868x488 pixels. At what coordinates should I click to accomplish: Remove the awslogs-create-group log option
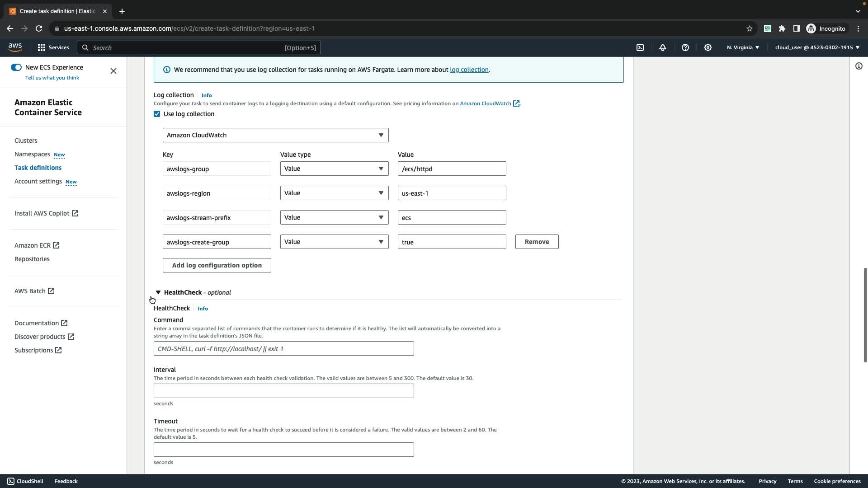pos(537,242)
